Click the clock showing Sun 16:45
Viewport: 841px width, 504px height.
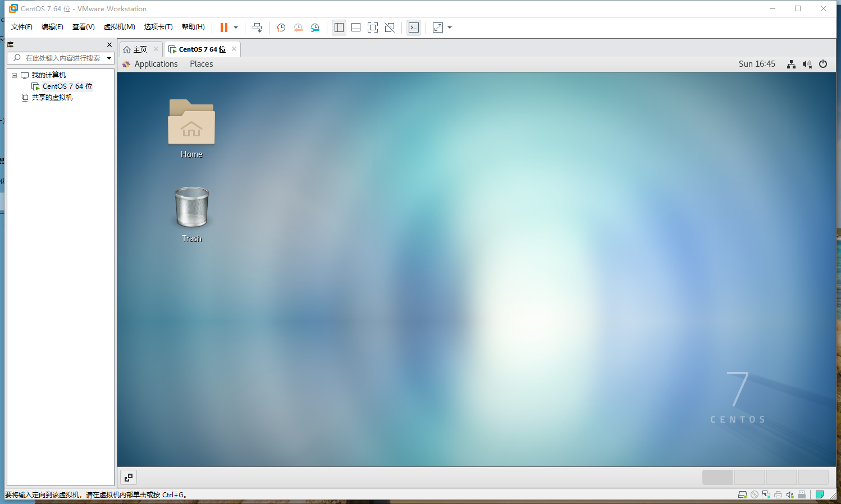point(757,64)
